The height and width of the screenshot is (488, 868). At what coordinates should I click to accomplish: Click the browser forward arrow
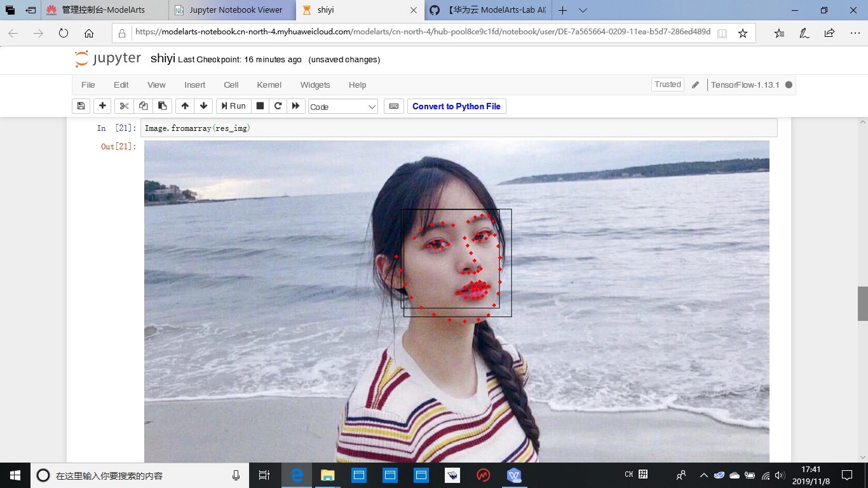(x=38, y=33)
